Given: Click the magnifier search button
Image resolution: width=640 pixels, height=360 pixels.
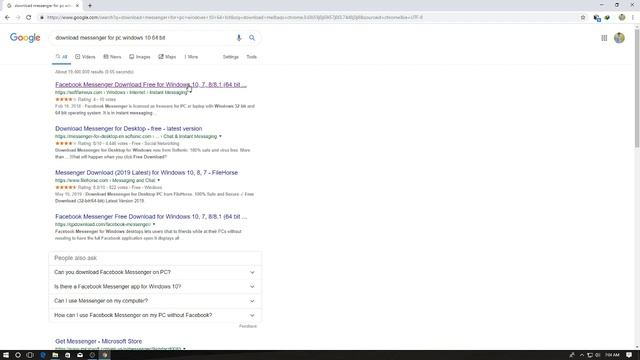Looking at the screenshot, I should point(252,38).
